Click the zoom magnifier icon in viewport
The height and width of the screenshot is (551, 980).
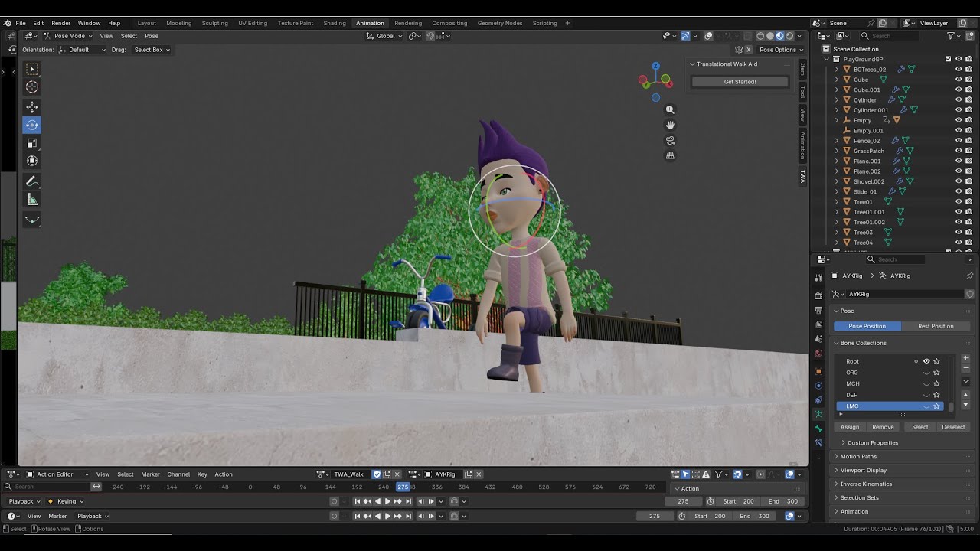670,109
